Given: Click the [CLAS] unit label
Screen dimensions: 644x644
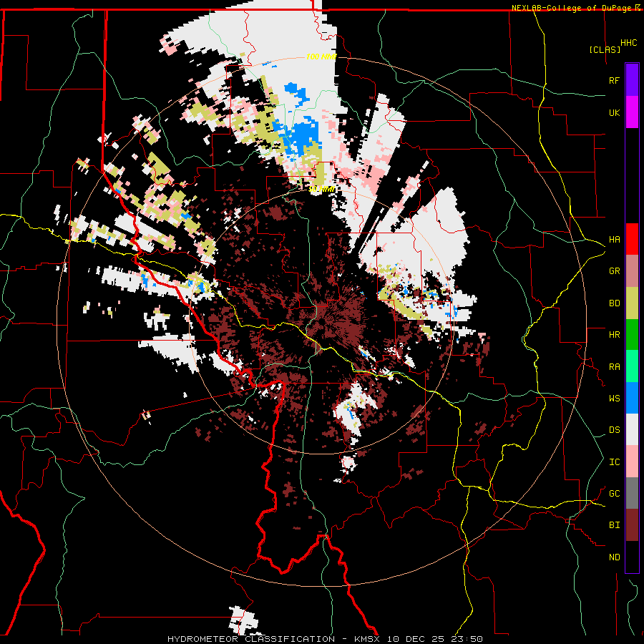Looking at the screenshot, I should [605, 49].
